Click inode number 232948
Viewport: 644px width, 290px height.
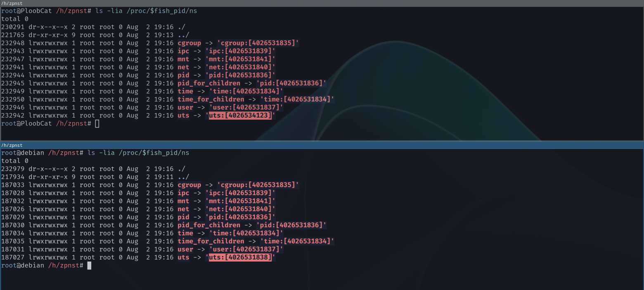tap(13, 43)
